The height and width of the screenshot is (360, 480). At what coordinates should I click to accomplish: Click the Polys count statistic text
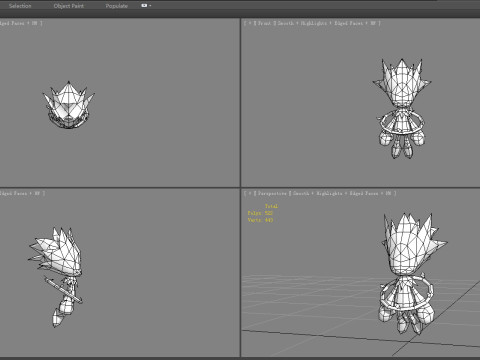(x=260, y=213)
